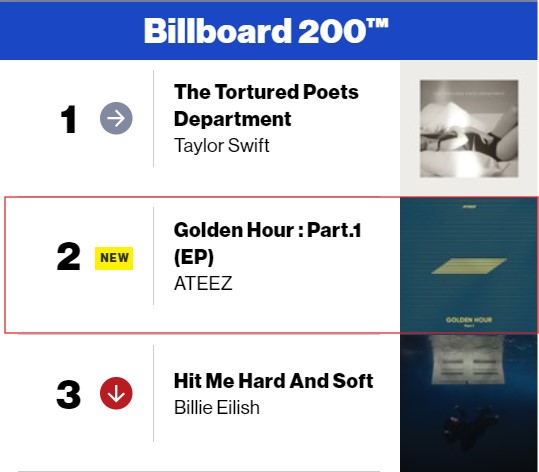
Task: Open the Hit Me Hard And Soft title
Action: [274, 381]
